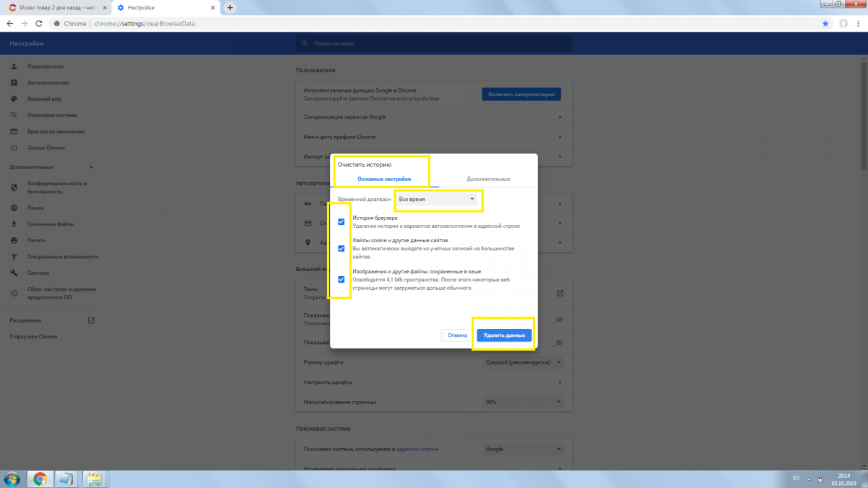Click the Сброс настроек restore icon
This screenshot has width=868, height=488.
click(x=14, y=293)
